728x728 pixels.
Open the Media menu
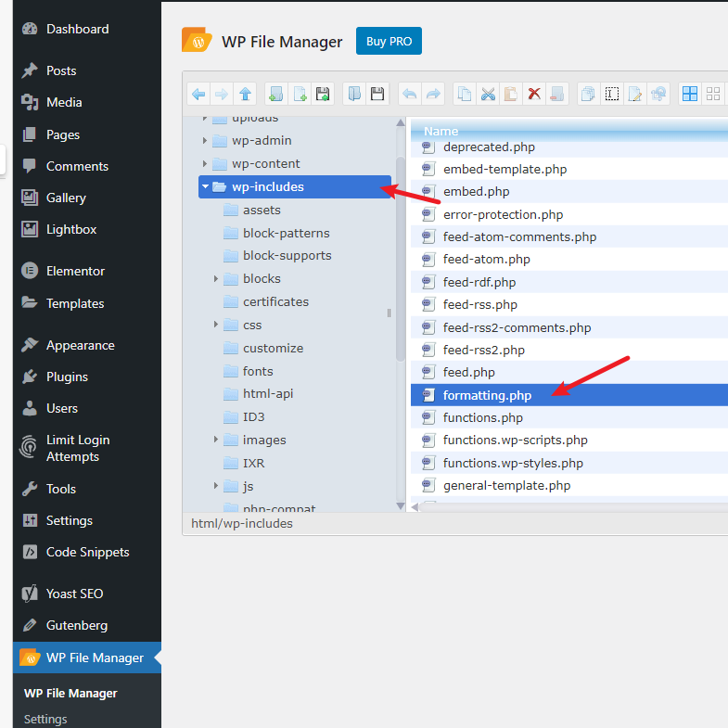point(87,102)
